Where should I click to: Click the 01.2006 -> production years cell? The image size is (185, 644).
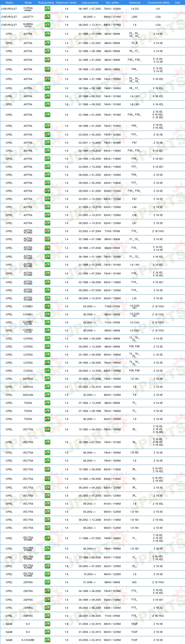[x=89, y=582]
